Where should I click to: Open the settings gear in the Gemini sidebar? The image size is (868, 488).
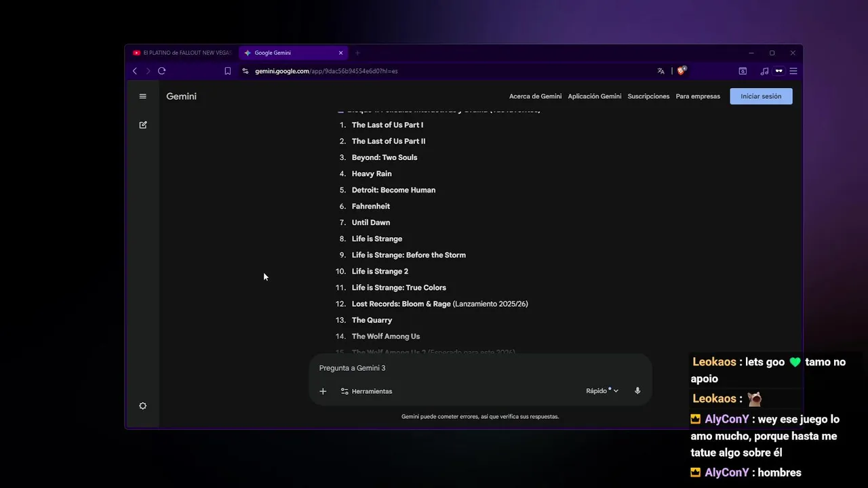(x=142, y=406)
